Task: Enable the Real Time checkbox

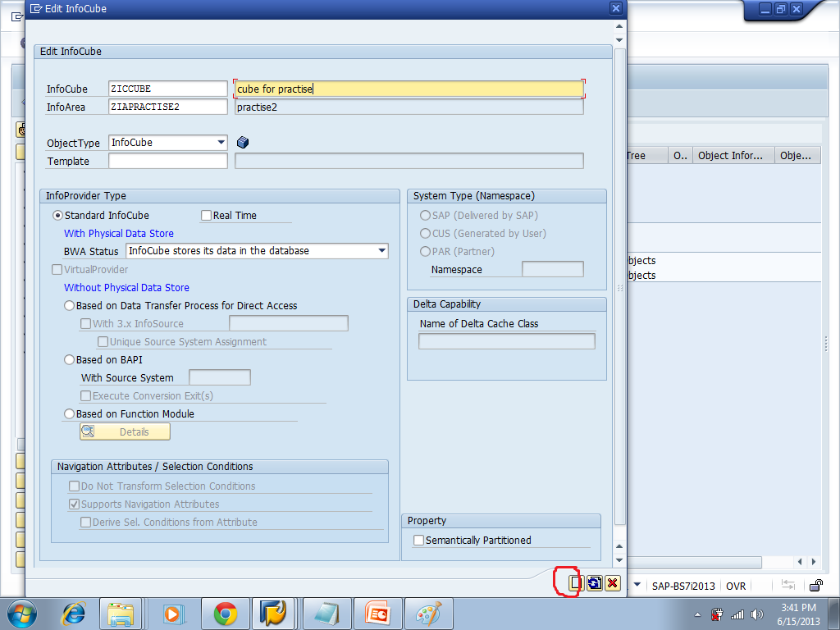Action: (206, 215)
